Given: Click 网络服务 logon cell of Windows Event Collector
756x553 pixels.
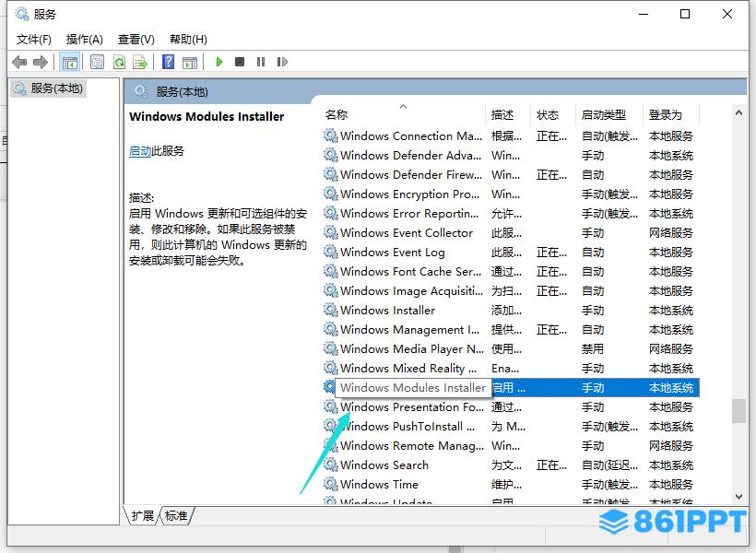Looking at the screenshot, I should coord(670,233).
